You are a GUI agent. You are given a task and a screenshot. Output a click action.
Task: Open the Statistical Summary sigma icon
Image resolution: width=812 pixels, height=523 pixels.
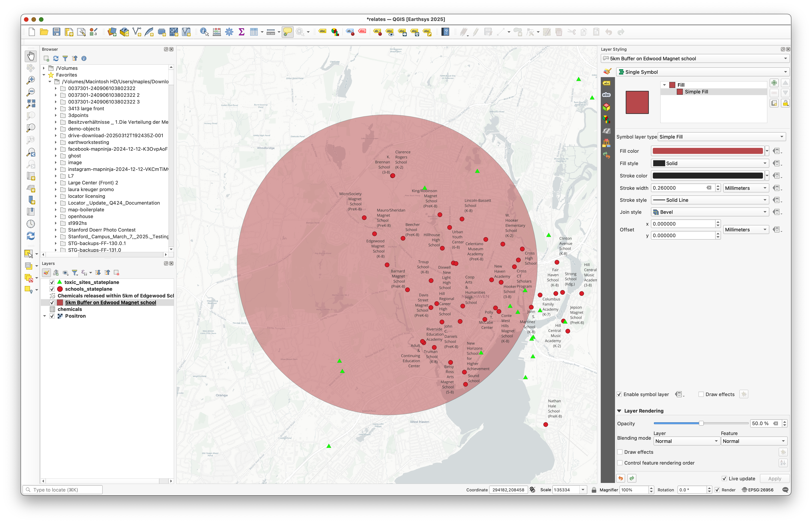(x=242, y=32)
